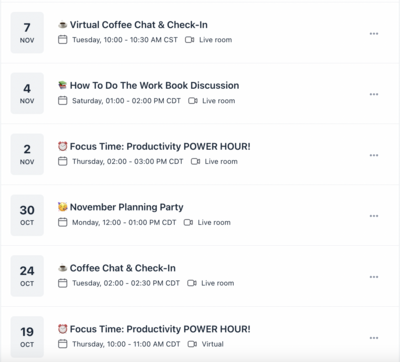The width and height of the screenshot is (400, 362).
Task: Click Virtual label on Oct 19 event
Action: point(213,344)
